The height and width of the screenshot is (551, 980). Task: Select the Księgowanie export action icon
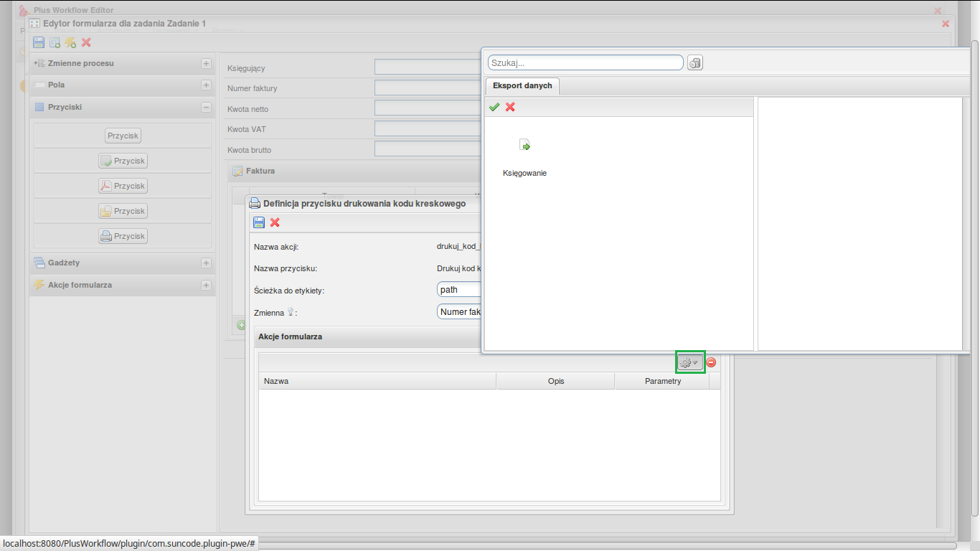click(524, 146)
